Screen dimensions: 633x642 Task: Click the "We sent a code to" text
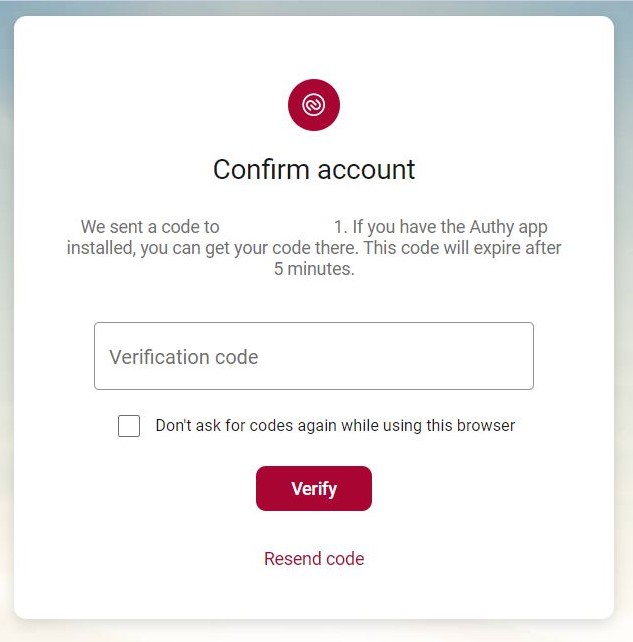[x=150, y=228]
